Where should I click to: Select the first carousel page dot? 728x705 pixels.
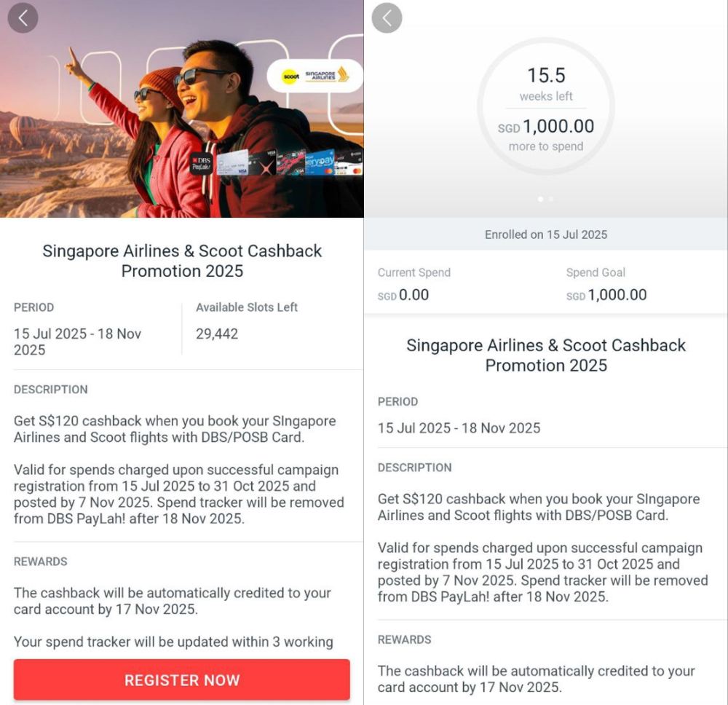(540, 198)
